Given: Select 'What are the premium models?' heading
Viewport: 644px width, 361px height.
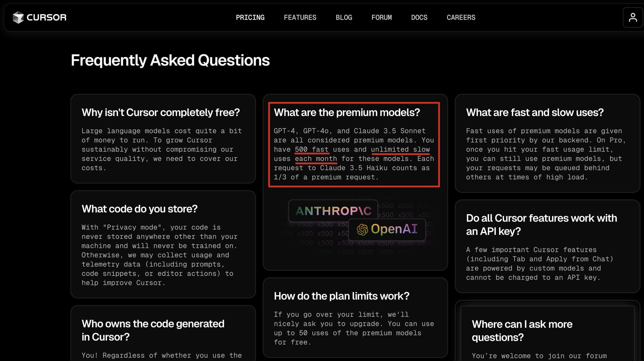Looking at the screenshot, I should (347, 112).
